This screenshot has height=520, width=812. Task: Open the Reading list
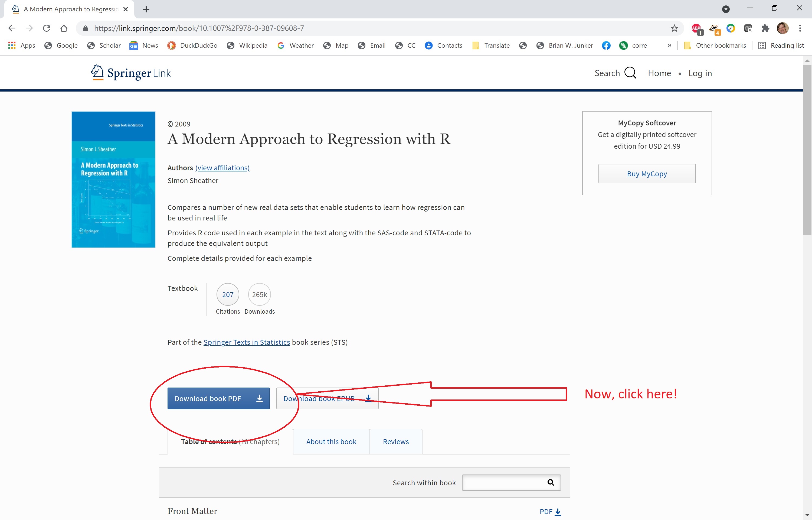781,45
